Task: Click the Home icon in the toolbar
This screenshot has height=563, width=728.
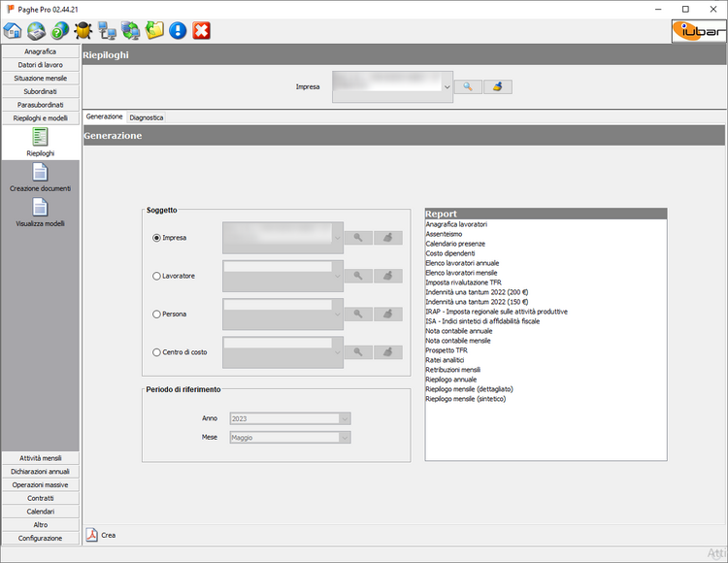Action: click(x=13, y=31)
